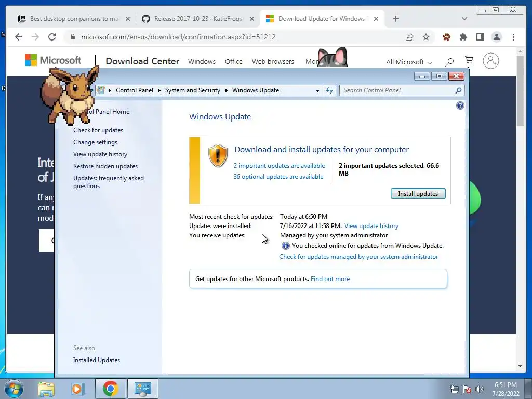This screenshot has width=532, height=399.
Task: Open the Windows Start button
Action: (x=14, y=389)
